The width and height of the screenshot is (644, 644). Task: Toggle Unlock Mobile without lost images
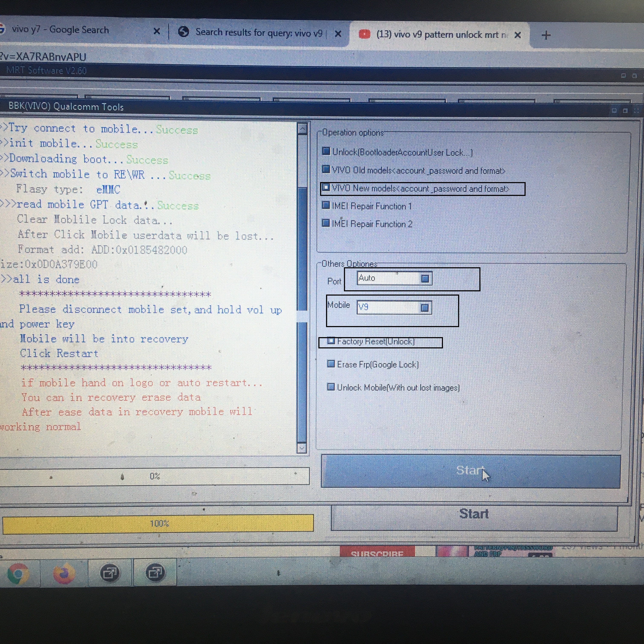point(331,387)
